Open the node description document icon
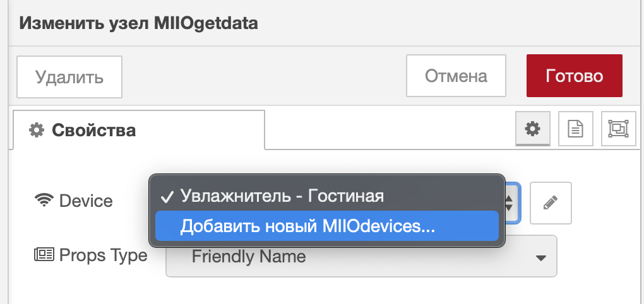Viewport: 644px width, 304px height. [x=575, y=129]
